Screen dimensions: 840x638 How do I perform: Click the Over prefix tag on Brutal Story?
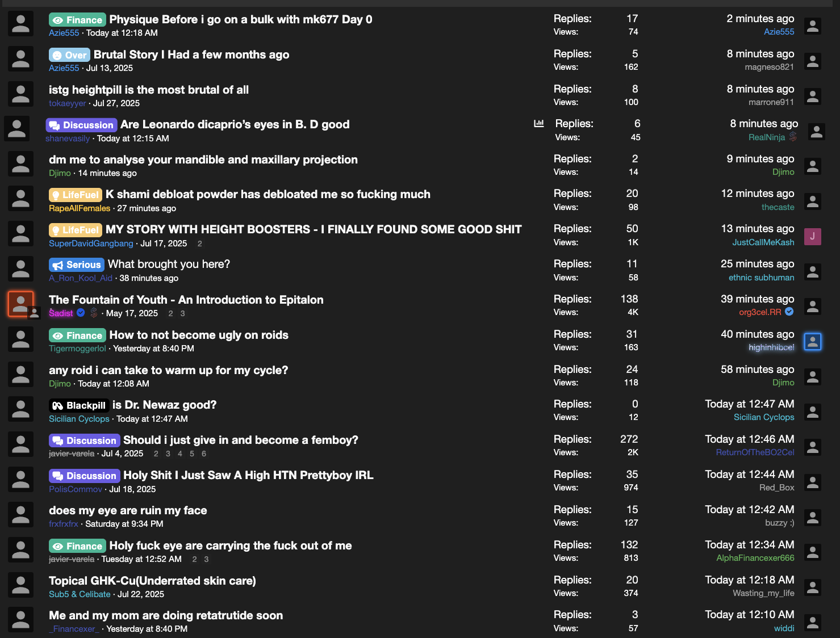point(69,55)
